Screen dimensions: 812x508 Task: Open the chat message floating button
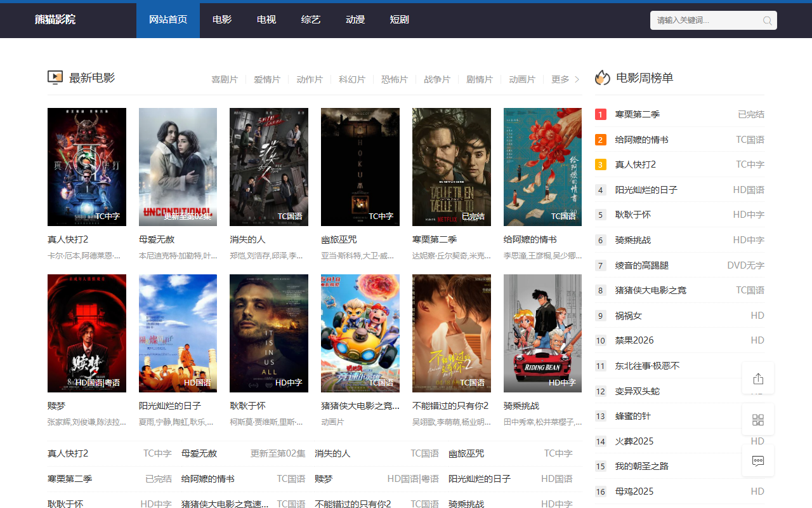tap(758, 460)
